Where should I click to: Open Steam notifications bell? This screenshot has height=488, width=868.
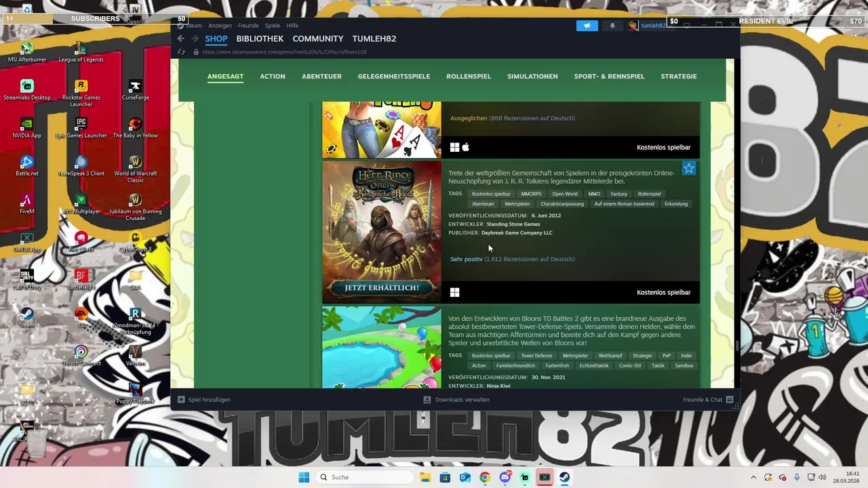(612, 26)
